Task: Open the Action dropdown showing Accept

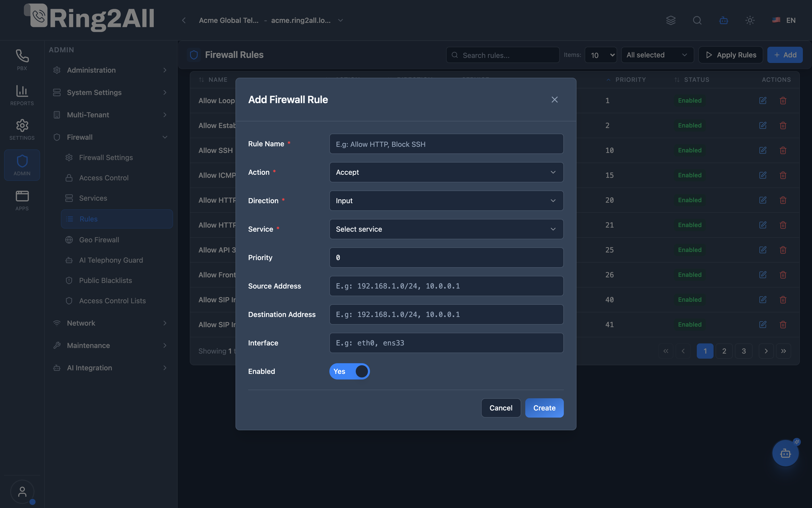Action: tap(446, 172)
